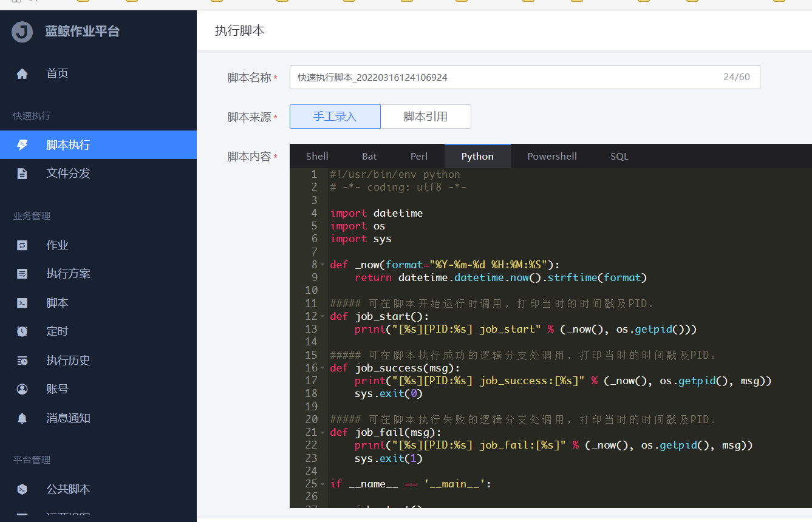Click the 'sys.exit(0)' line
The width and height of the screenshot is (812, 522).
tap(389, 393)
